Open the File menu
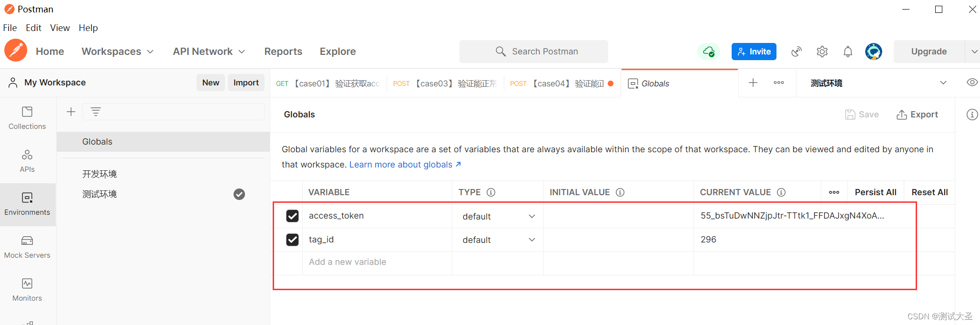 [x=10, y=28]
